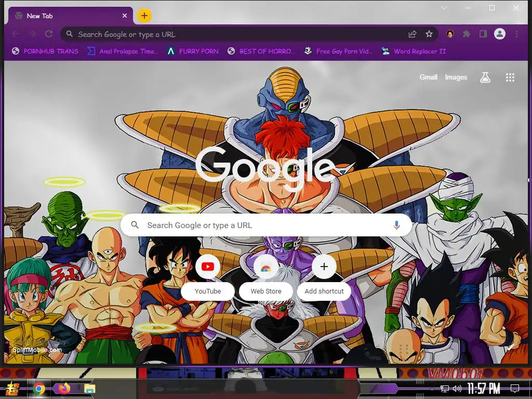
Task: Bookmark this tab with the star
Action: click(x=429, y=34)
